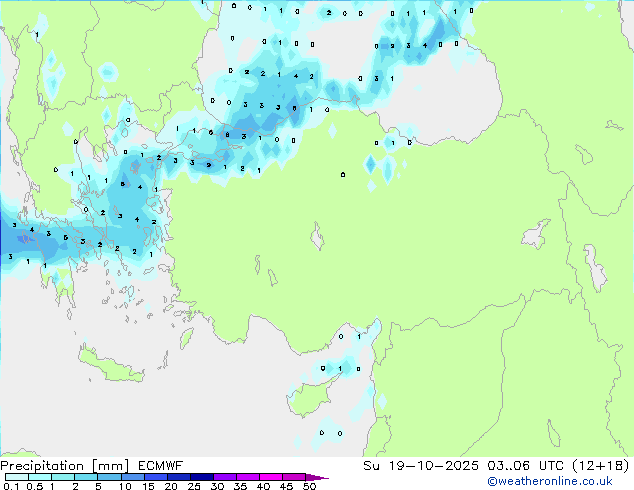Click the legend value label '0.5'

tap(34, 486)
